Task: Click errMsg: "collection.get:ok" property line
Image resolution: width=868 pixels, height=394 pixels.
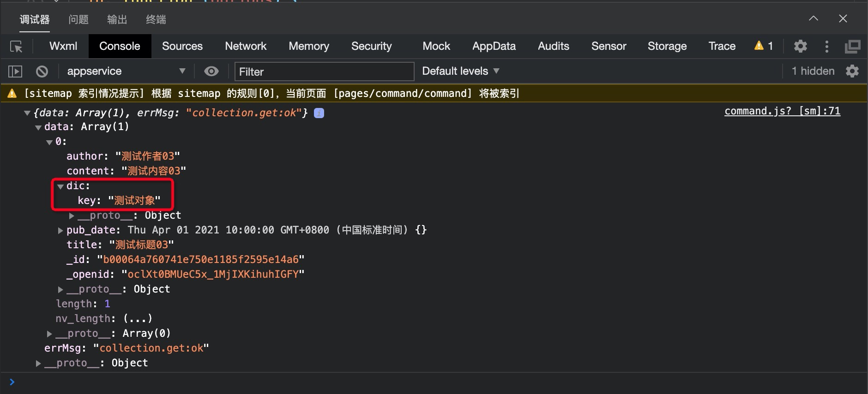Action: pyautogui.click(x=127, y=348)
